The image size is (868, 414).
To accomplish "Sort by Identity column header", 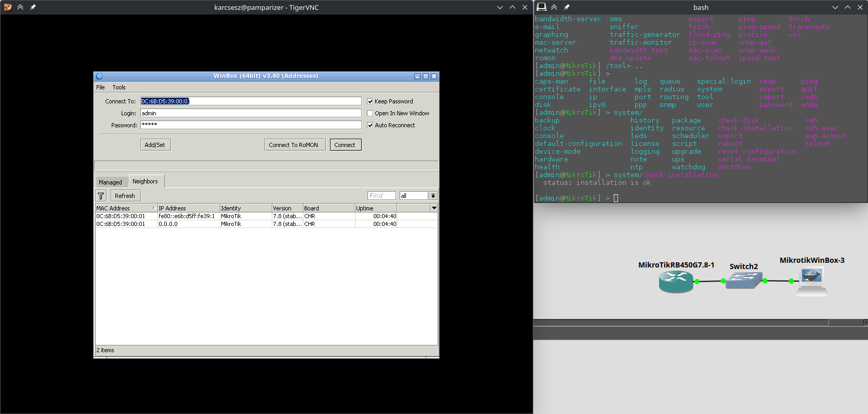I will coord(245,208).
